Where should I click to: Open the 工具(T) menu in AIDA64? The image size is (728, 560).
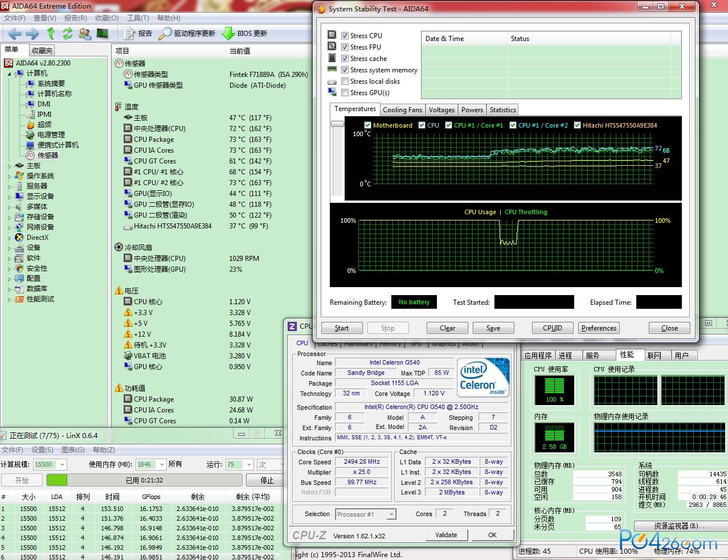(137, 18)
